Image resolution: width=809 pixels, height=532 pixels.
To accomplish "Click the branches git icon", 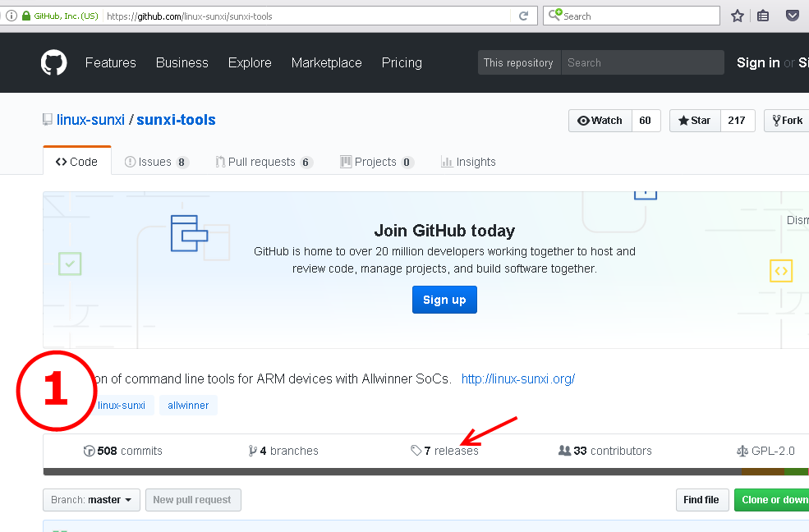I will coord(252,451).
